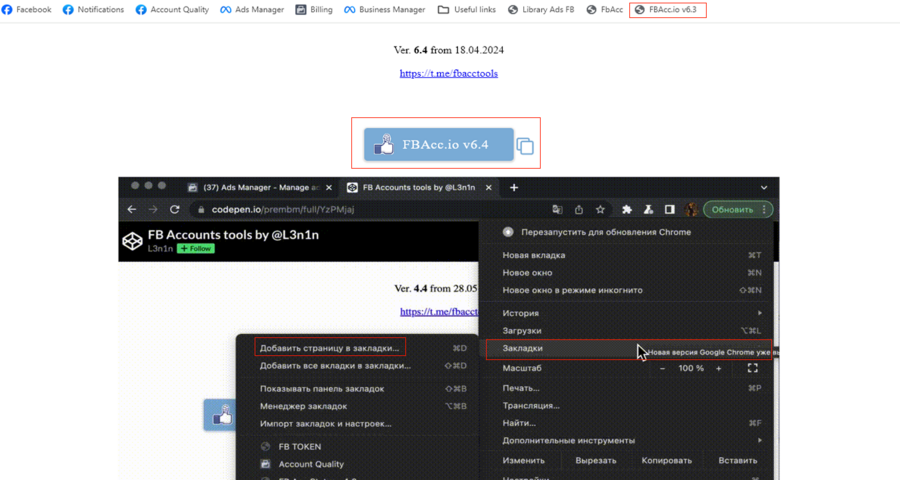Viewport: 900px width, 480px height.
Task: Open the Library Ads FB bookmark
Action: coord(541,10)
